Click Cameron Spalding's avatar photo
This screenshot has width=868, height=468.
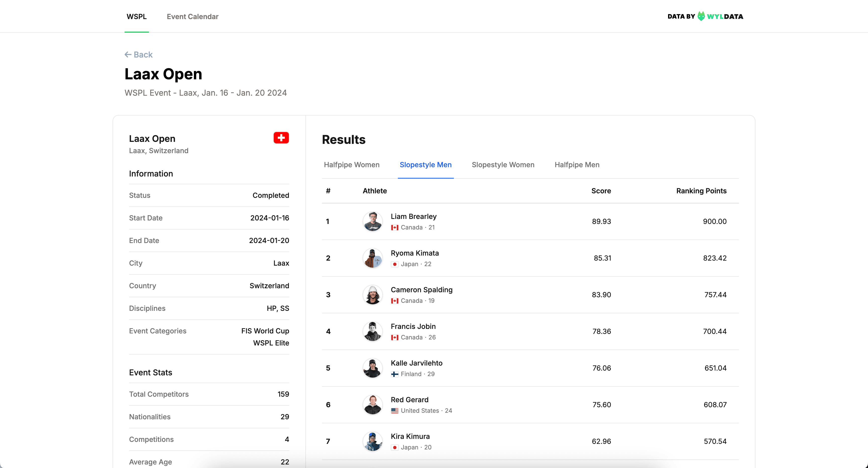(x=372, y=295)
